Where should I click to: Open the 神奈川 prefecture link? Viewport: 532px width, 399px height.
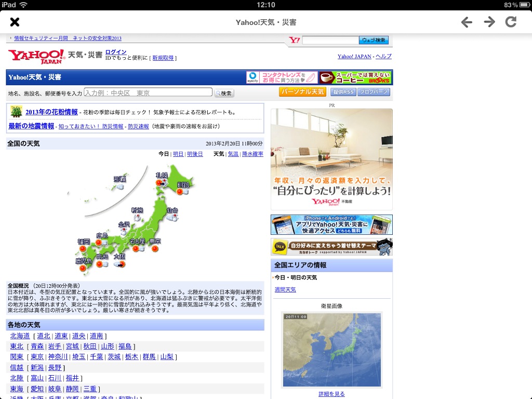click(58, 357)
